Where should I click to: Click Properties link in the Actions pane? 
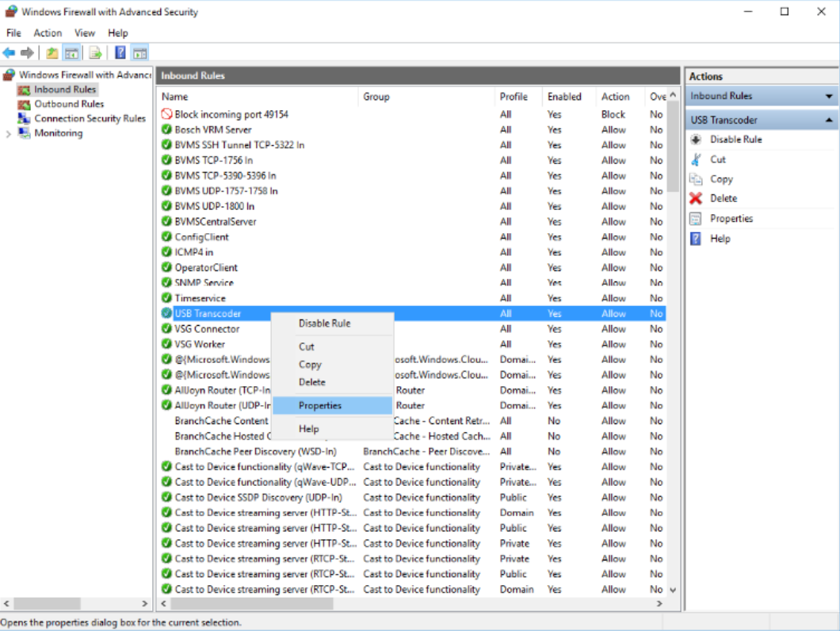731,218
